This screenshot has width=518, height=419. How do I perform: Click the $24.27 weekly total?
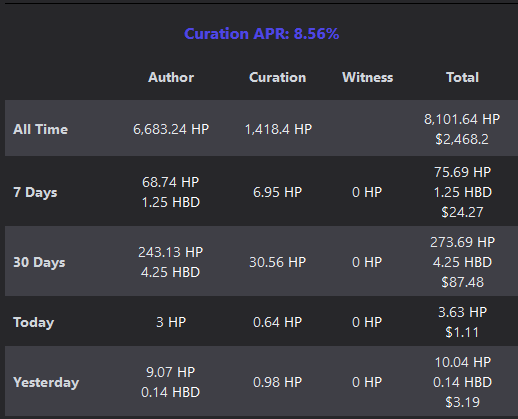tap(462, 212)
